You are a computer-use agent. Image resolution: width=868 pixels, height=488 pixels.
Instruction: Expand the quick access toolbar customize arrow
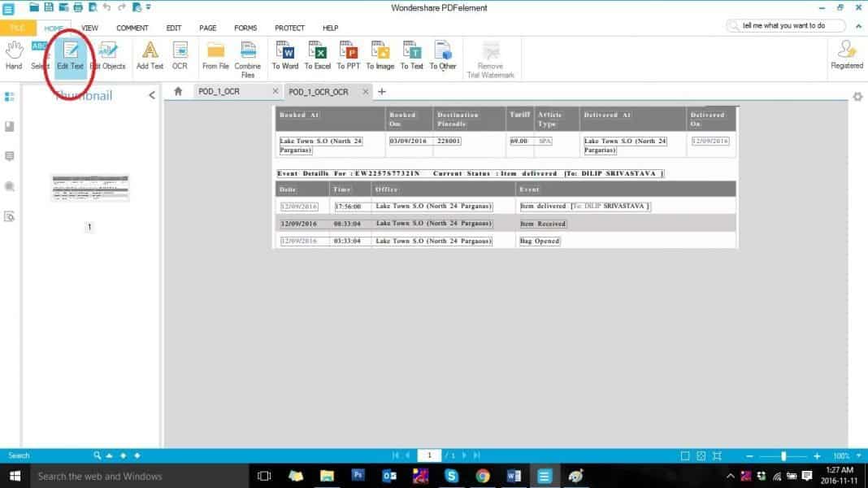(x=149, y=7)
